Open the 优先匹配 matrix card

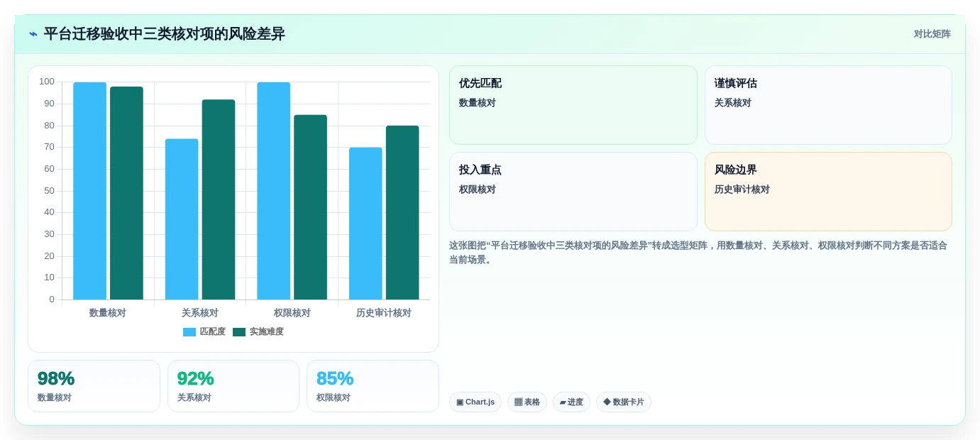[573, 105]
